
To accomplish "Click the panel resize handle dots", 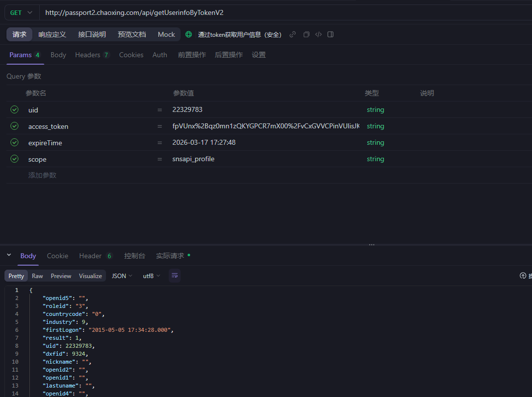I will (x=371, y=245).
